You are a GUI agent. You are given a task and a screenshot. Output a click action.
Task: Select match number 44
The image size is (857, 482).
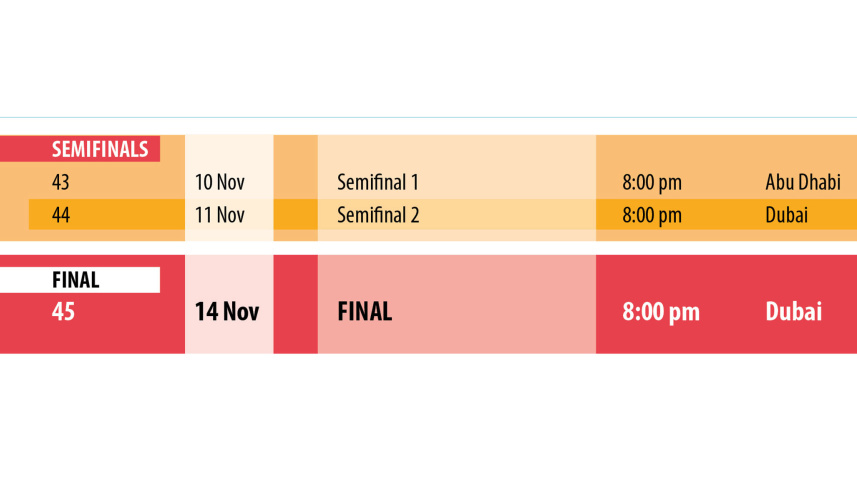click(61, 215)
